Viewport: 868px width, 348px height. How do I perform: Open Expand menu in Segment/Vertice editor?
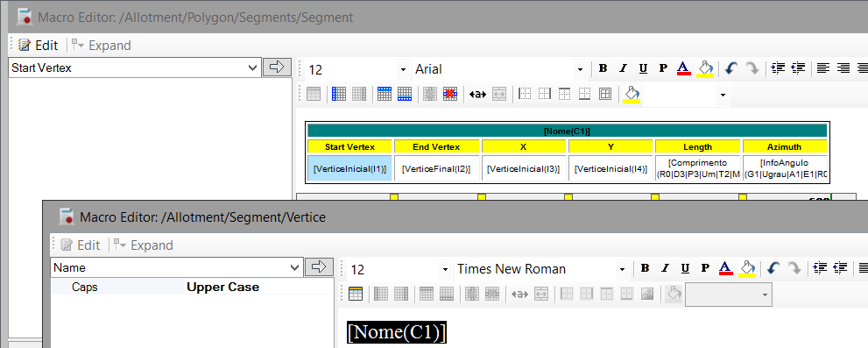(x=144, y=245)
